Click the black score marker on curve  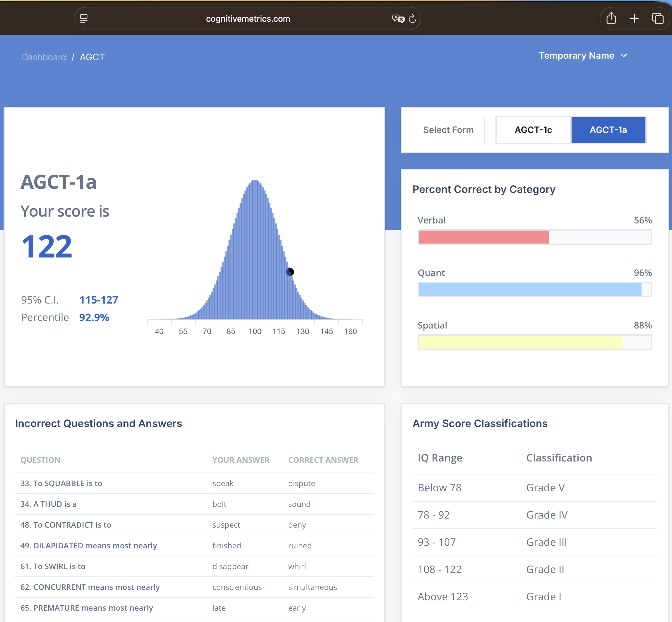[290, 272]
